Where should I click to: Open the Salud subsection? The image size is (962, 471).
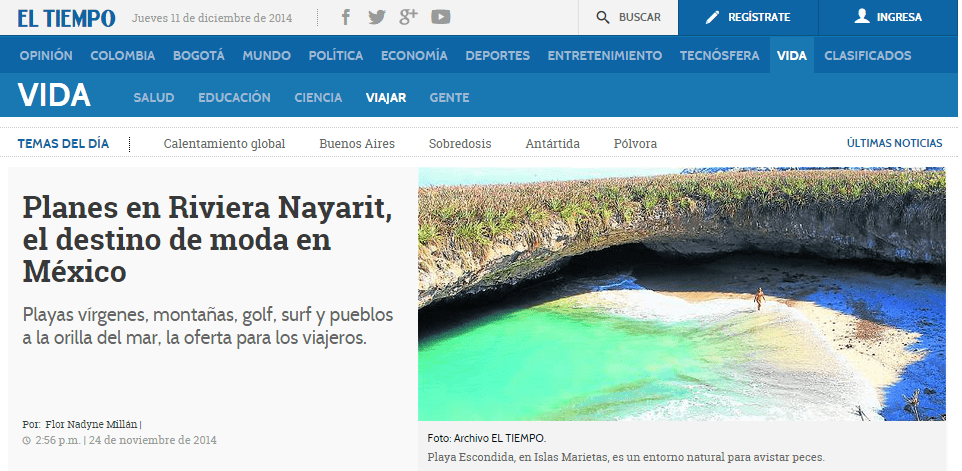[154, 98]
